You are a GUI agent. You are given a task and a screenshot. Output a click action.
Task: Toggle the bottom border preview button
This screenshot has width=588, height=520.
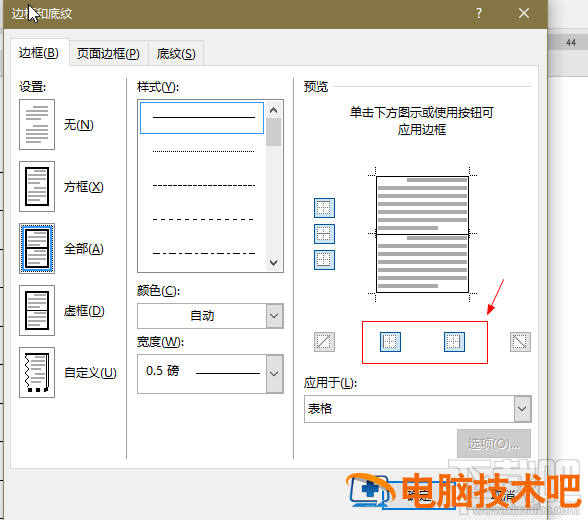point(324,260)
